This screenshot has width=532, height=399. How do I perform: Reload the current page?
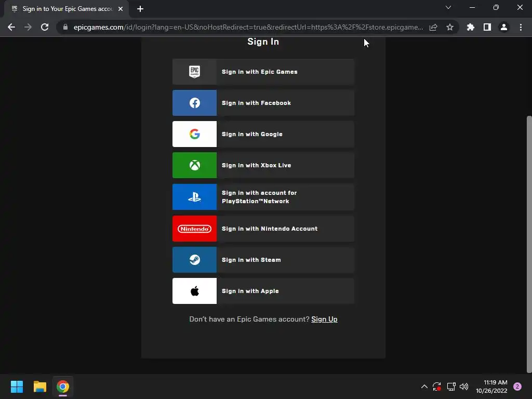tap(45, 27)
